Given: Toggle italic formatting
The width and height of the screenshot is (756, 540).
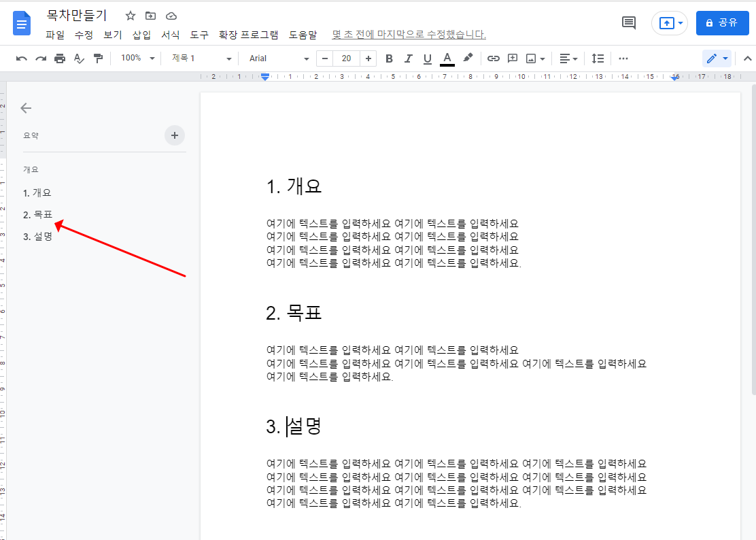Looking at the screenshot, I should click(408, 58).
